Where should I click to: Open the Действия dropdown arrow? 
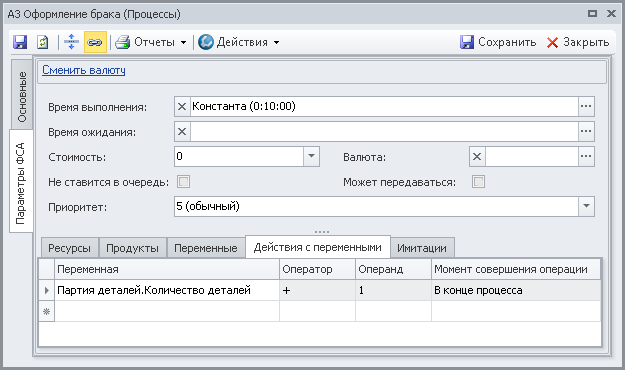(276, 42)
